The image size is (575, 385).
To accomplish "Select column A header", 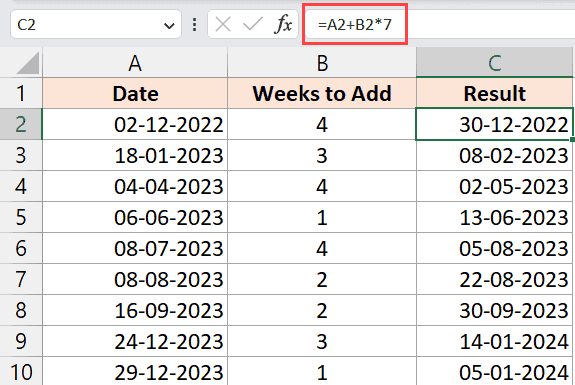I will click(x=135, y=63).
